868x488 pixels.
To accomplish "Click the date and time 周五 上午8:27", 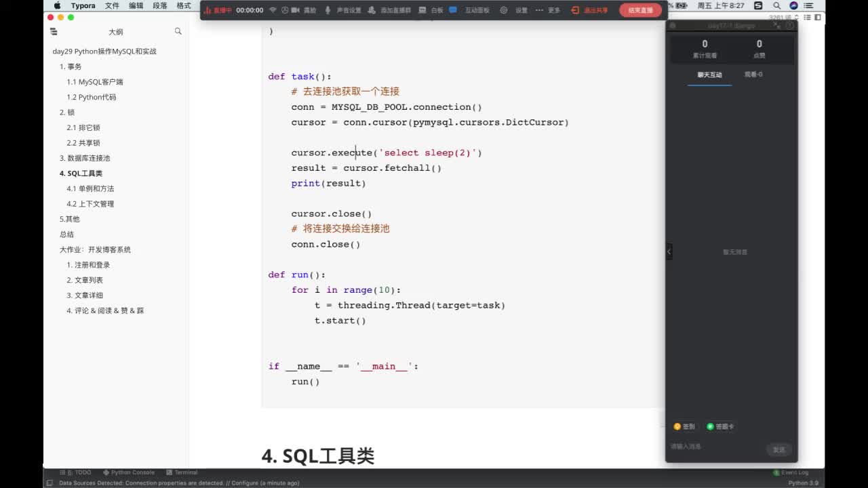I will click(721, 5).
